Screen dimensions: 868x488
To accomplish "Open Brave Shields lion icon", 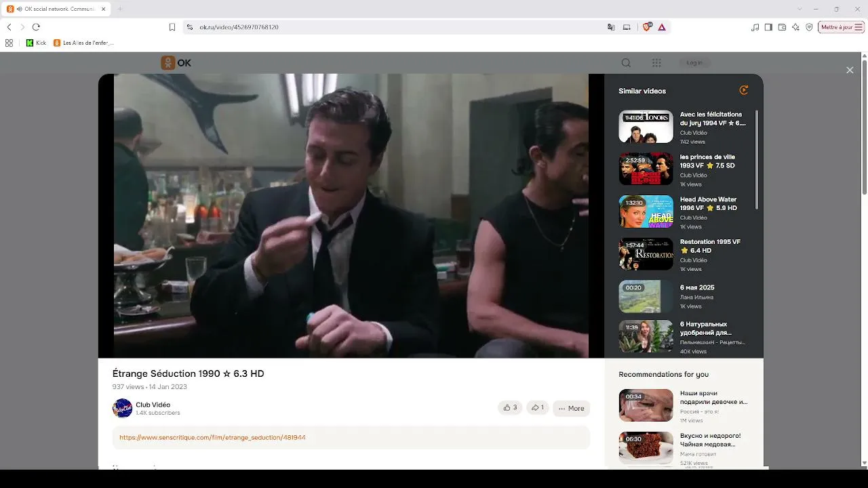I will click(647, 27).
